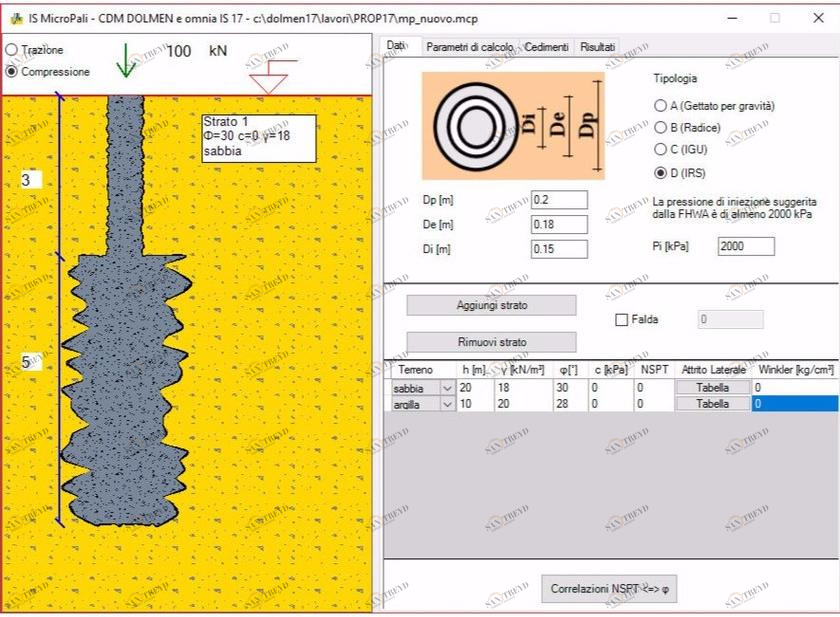Open Tabella for the sabbia row
Image resolution: width=840 pixels, height=617 pixels.
(712, 388)
